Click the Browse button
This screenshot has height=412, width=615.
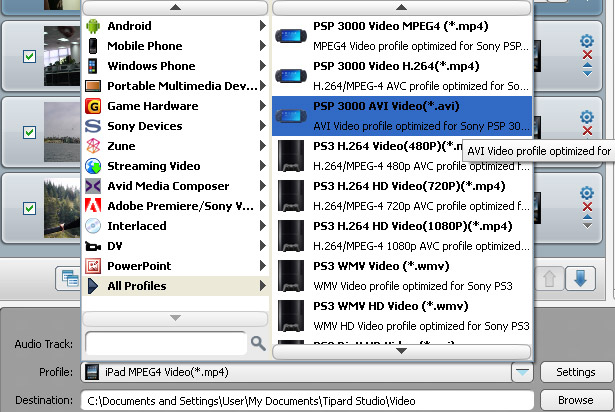576,400
